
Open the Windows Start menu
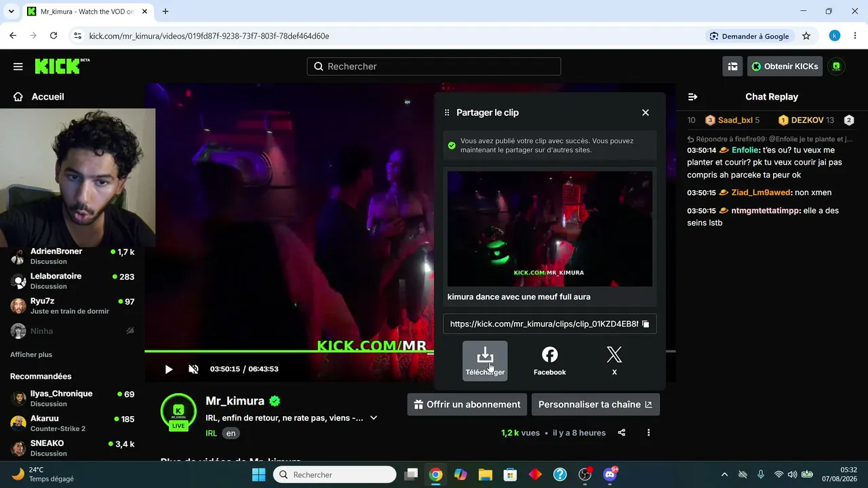point(259,474)
